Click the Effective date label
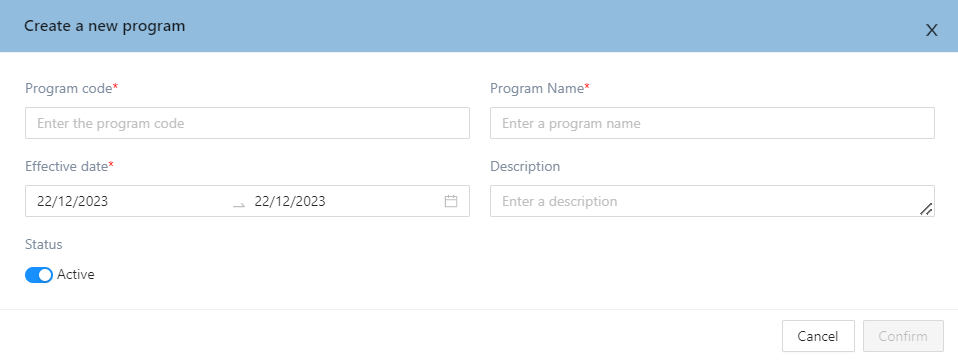This screenshot has width=958, height=360. [67, 166]
